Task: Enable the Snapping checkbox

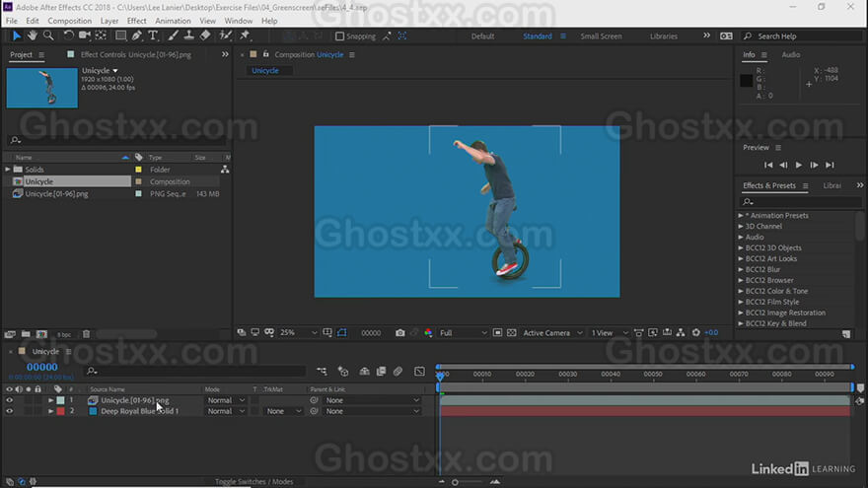Action: tap(340, 35)
